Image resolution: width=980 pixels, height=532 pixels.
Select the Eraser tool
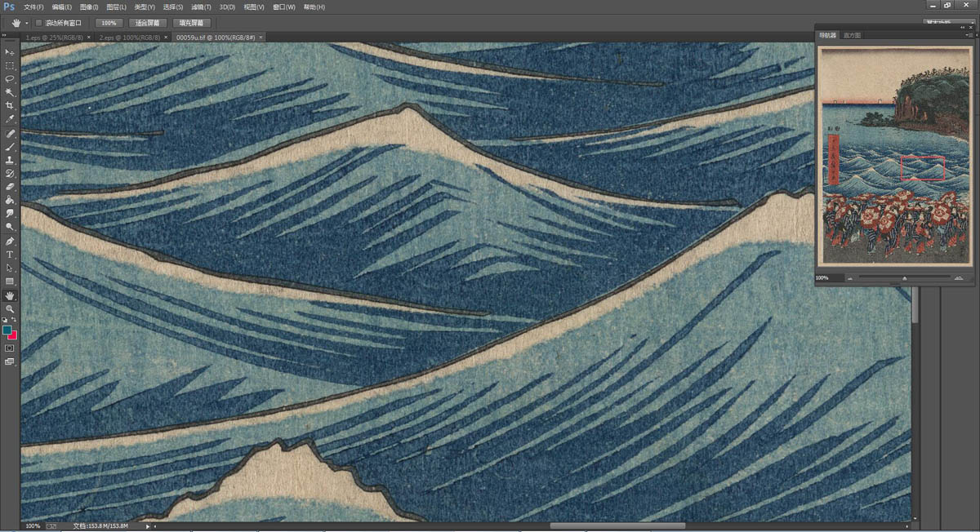pos(10,187)
